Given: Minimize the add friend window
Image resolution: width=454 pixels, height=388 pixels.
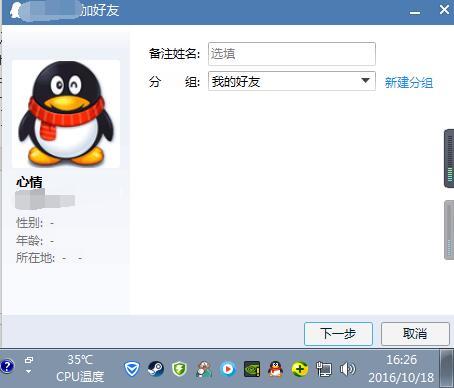Looking at the screenshot, I should tap(415, 12).
